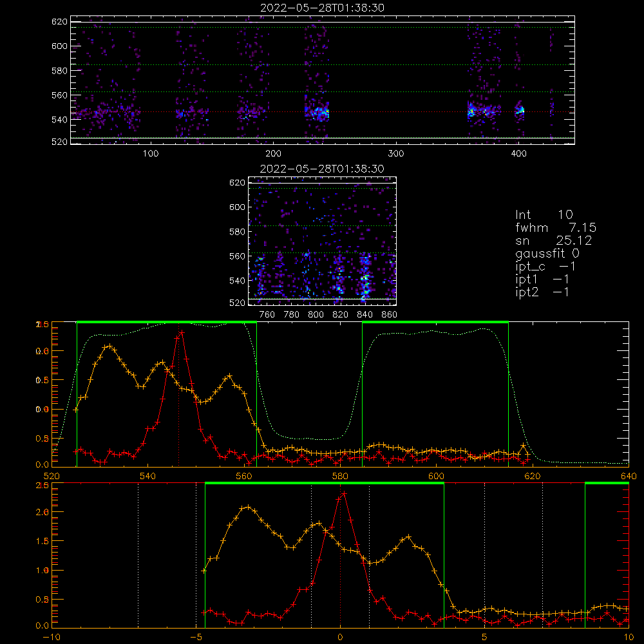The image size is (644, 644).
Task: Click the red curve peak in upper profile plot
Action: (x=181, y=333)
